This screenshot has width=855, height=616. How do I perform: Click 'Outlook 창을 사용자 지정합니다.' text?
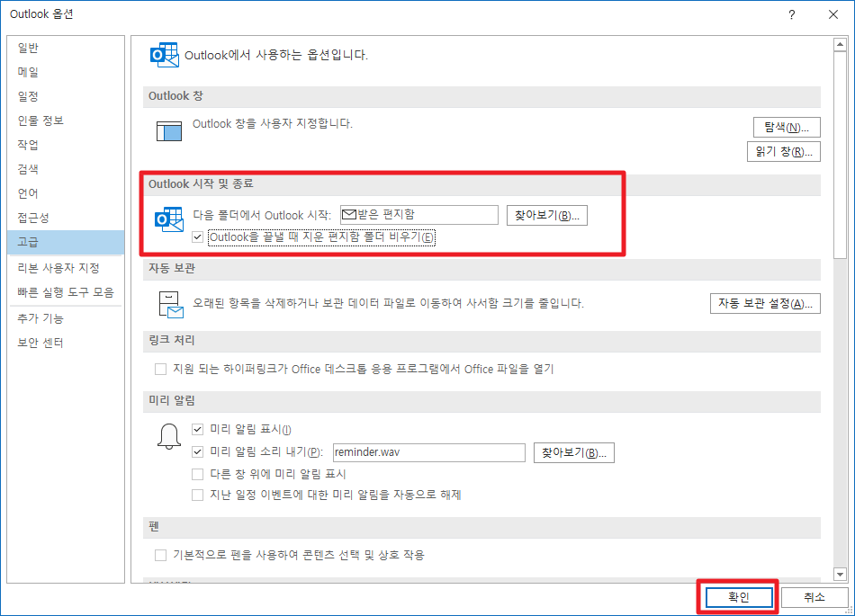tap(273, 123)
